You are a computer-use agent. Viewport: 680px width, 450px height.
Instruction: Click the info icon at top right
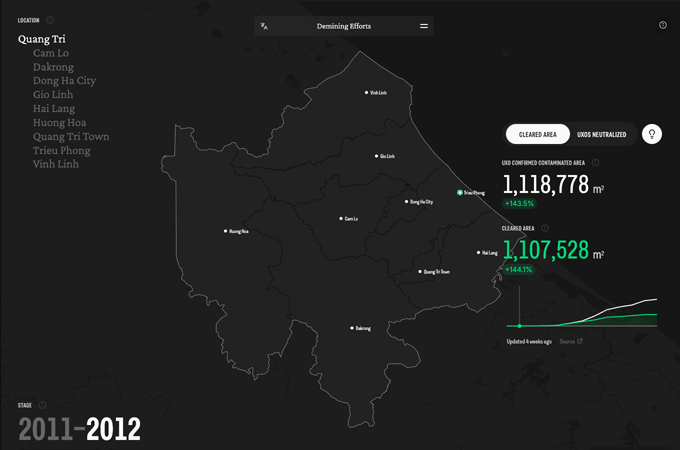point(663,25)
